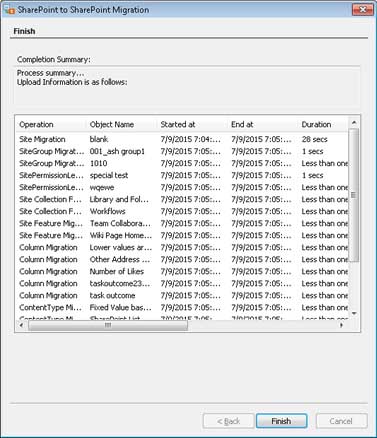Image resolution: width=377 pixels, height=438 pixels.
Task: Click the horizontal scrollbar right arrow
Action: (342, 325)
